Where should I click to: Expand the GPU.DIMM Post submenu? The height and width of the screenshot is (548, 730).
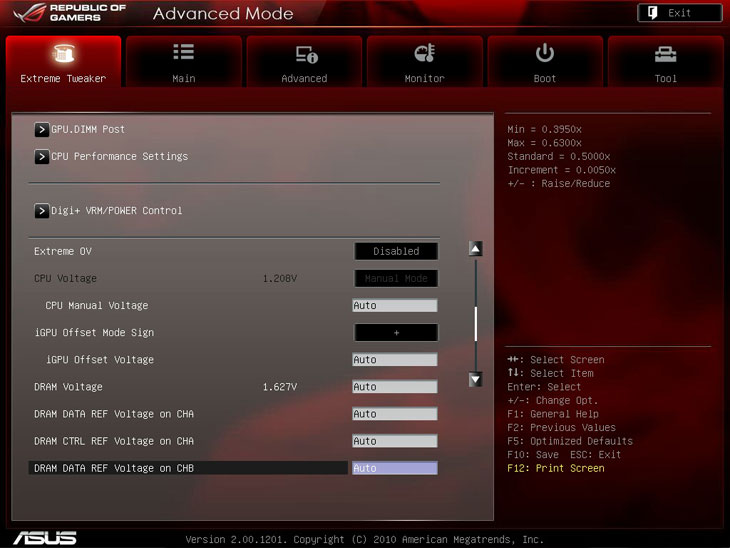pos(42,129)
